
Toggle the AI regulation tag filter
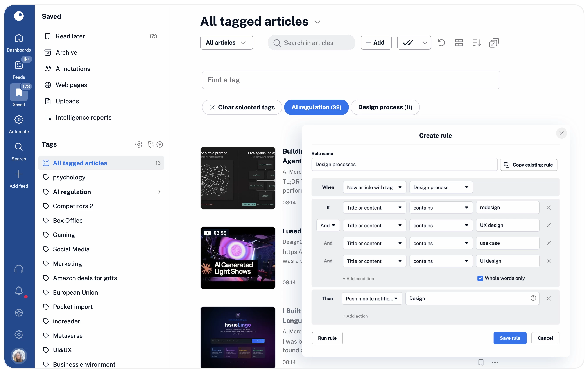(x=316, y=107)
